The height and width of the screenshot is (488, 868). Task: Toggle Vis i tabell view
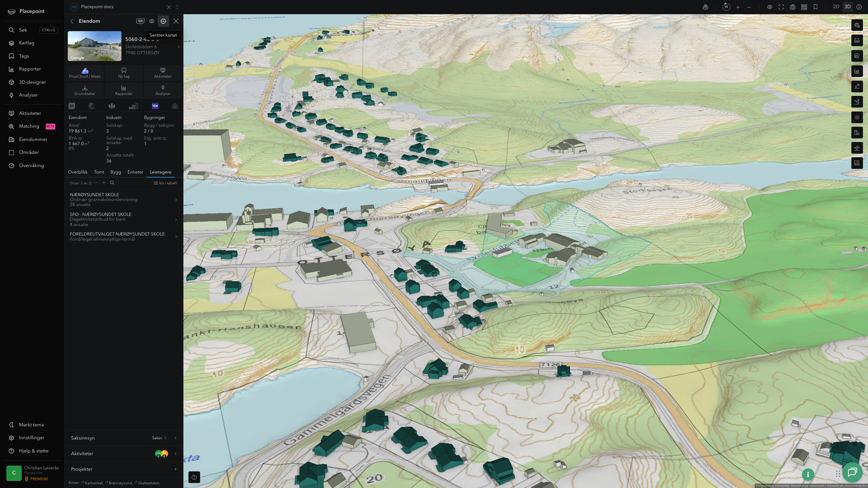pos(165,183)
